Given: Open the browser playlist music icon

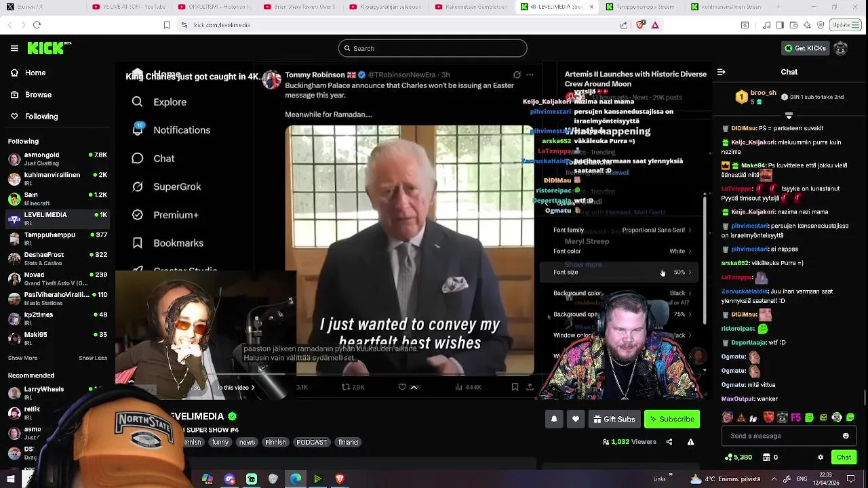Looking at the screenshot, I should [766, 25].
